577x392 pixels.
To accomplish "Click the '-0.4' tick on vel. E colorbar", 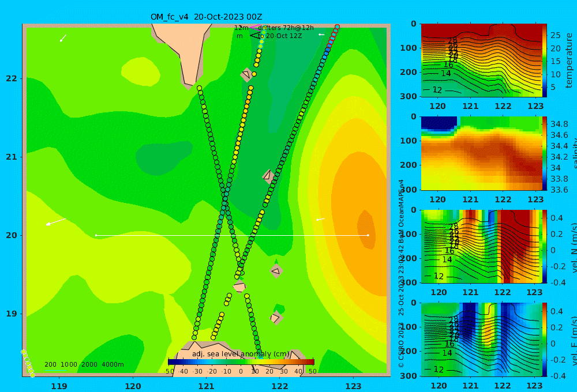I will click(558, 376).
